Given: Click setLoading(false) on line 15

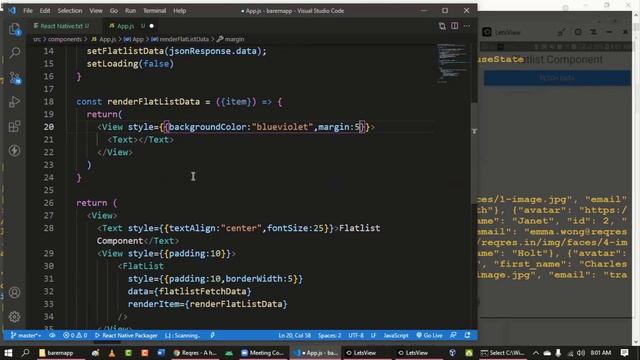Looking at the screenshot, I should pyautogui.click(x=130, y=64).
